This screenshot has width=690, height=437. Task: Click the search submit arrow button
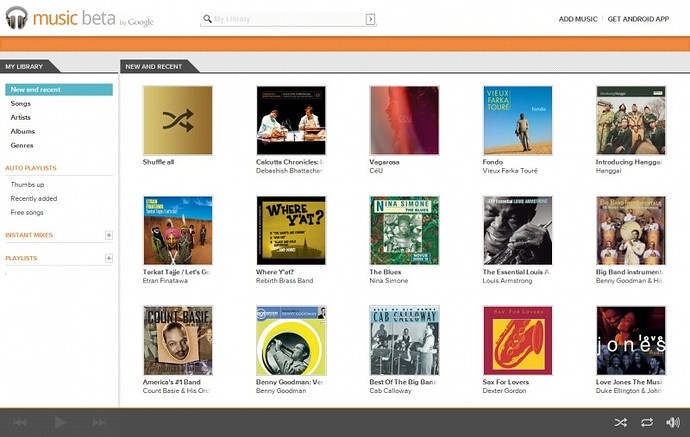pos(371,19)
